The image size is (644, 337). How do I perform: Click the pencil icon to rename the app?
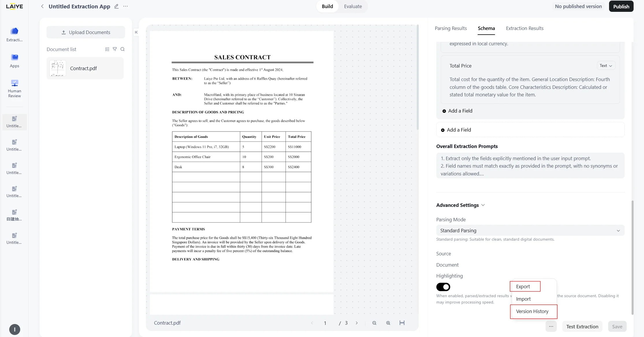116,6
